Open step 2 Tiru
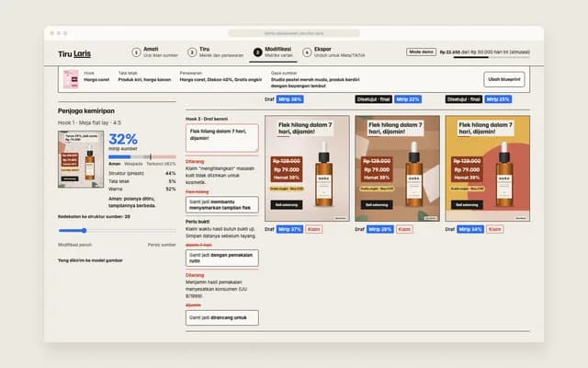Viewport: 588px width, 368px height. [216, 52]
